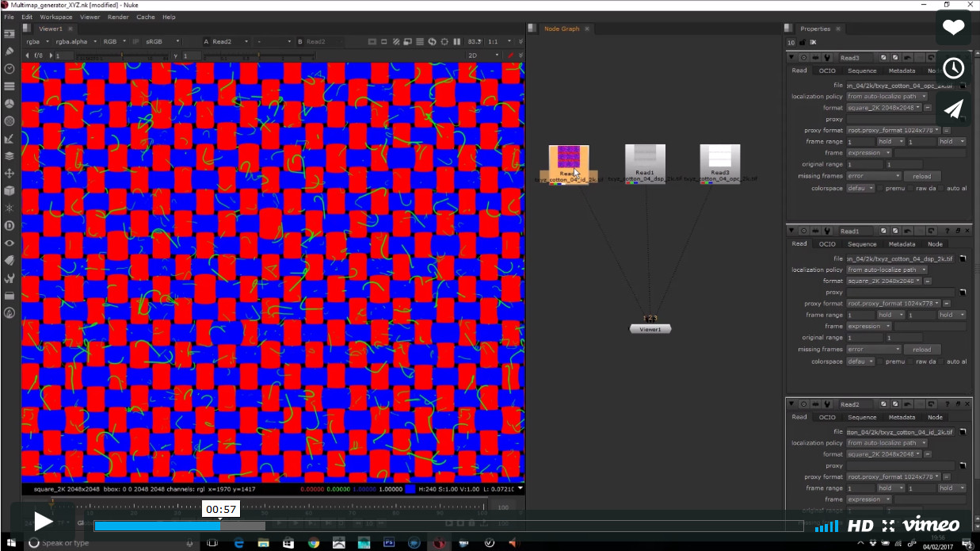Click the viewer refresh icon

432,41
